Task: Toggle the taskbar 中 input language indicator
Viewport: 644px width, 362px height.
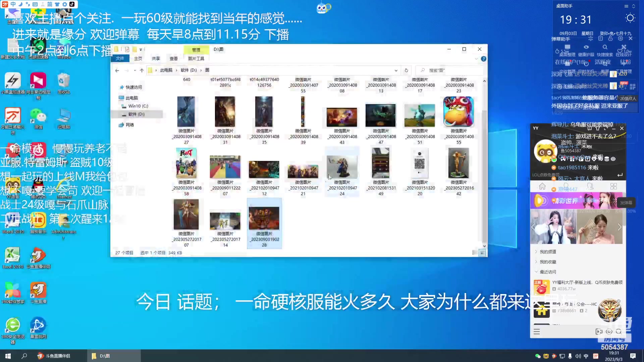Action: [x=586, y=356]
